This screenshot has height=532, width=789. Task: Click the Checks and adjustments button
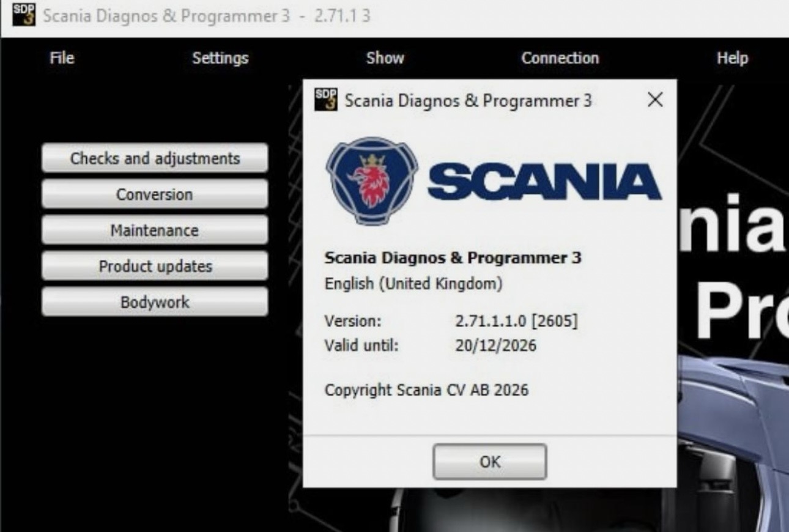click(x=155, y=158)
